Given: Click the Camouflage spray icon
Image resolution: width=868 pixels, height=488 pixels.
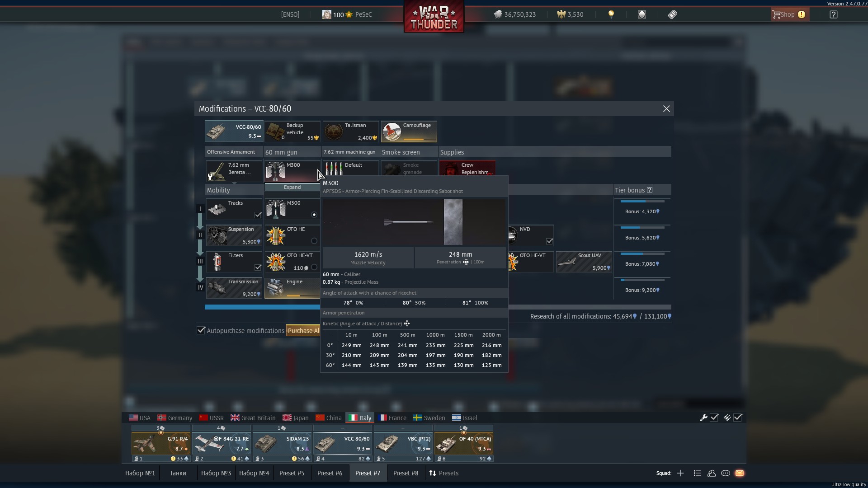Looking at the screenshot, I should click(392, 132).
